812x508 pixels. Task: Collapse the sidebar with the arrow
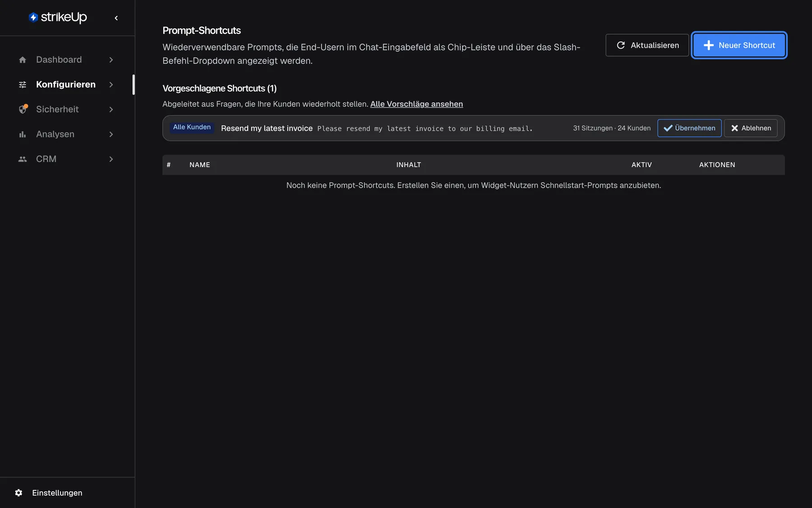116,18
